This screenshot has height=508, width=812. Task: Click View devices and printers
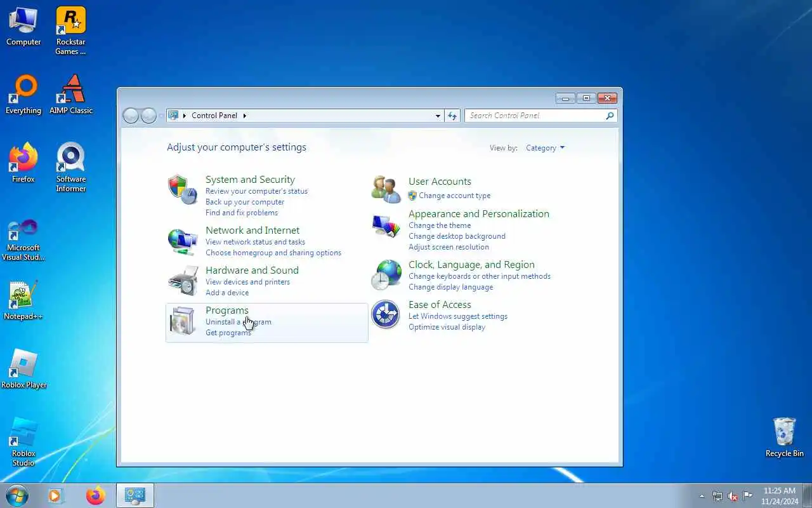(x=247, y=282)
